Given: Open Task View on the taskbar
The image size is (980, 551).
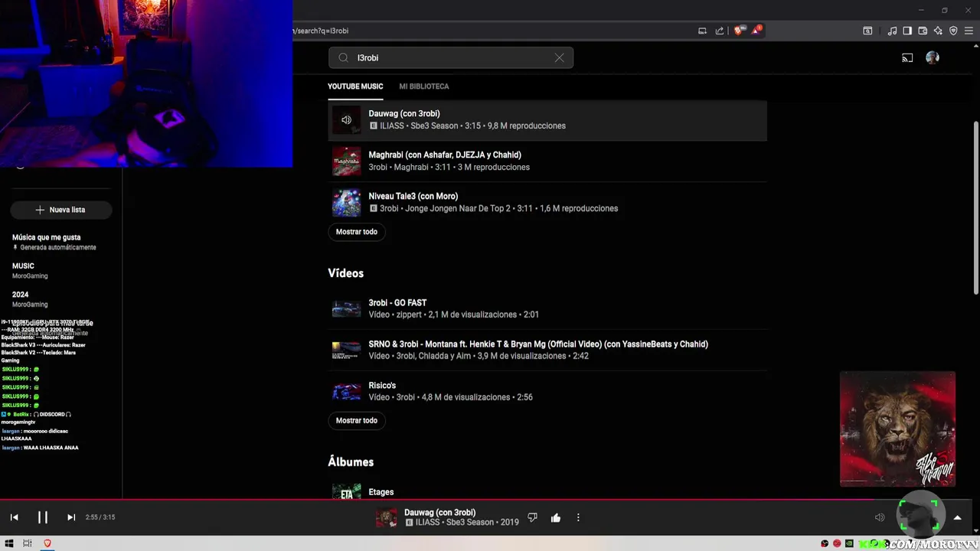Looking at the screenshot, I should click(x=28, y=543).
